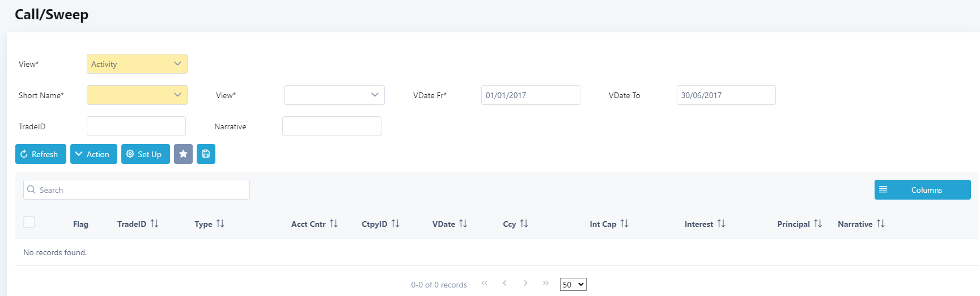Open the Activity view dropdown
Screen dimensions: 980x296
pos(137,64)
